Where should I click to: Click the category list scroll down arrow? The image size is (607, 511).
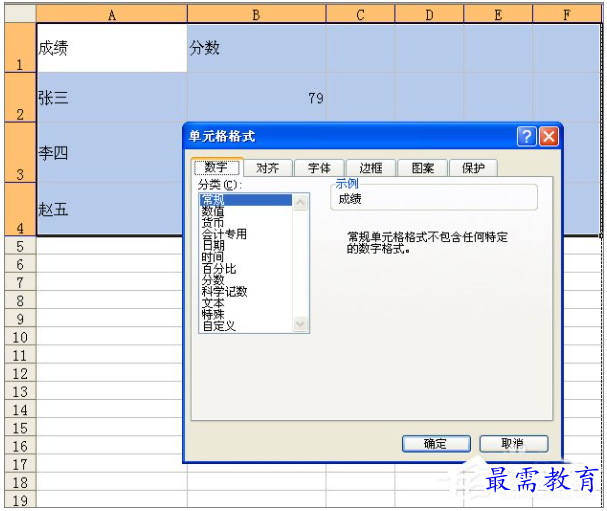(300, 324)
